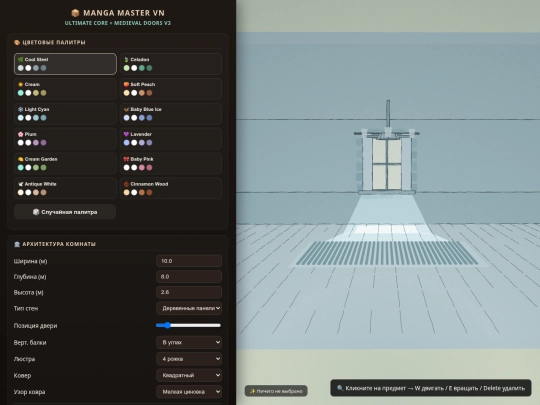Pick the Light Cyan palette
Image resolution: width=540 pixels, height=405 pixels.
[65, 114]
